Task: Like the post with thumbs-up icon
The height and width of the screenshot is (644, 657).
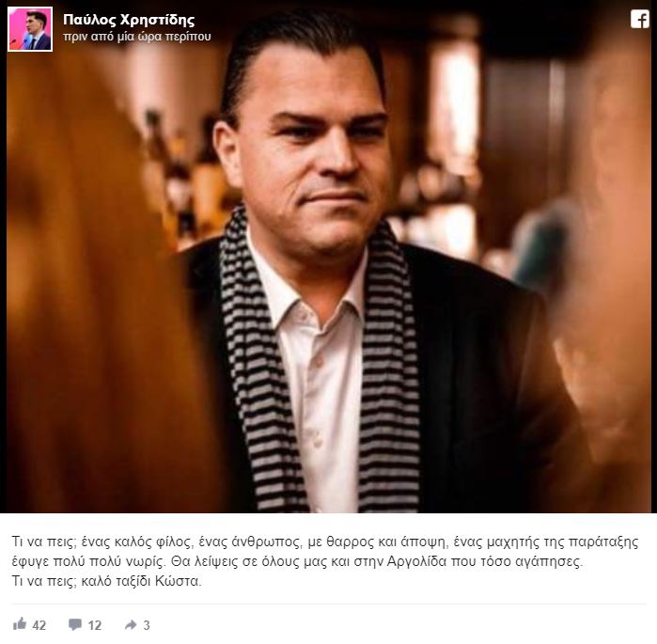Action: click(x=20, y=624)
